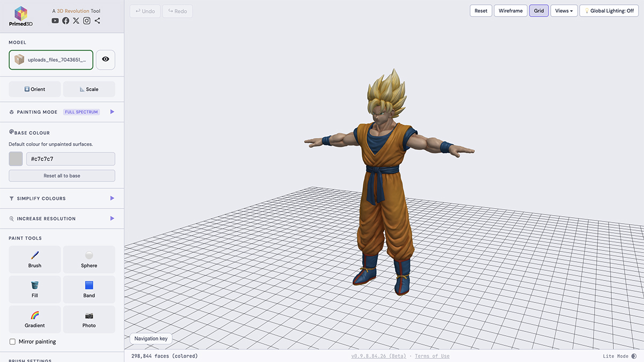Screen dimensions: 644x362
Task: Click the Reset view button
Action: click(x=481, y=11)
